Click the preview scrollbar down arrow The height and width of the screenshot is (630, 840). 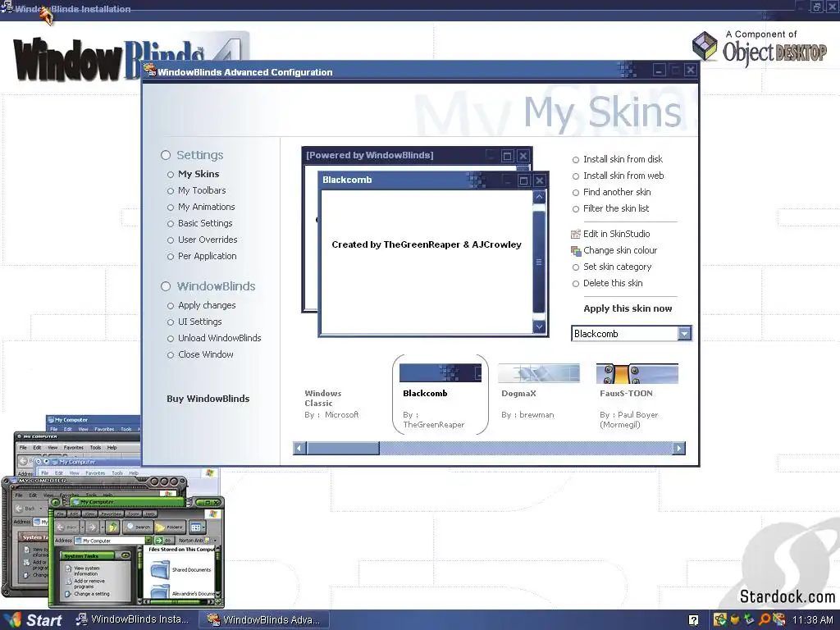click(x=539, y=326)
